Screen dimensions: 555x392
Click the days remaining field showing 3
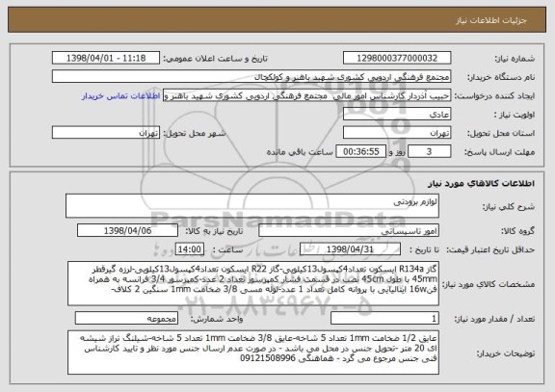point(430,151)
